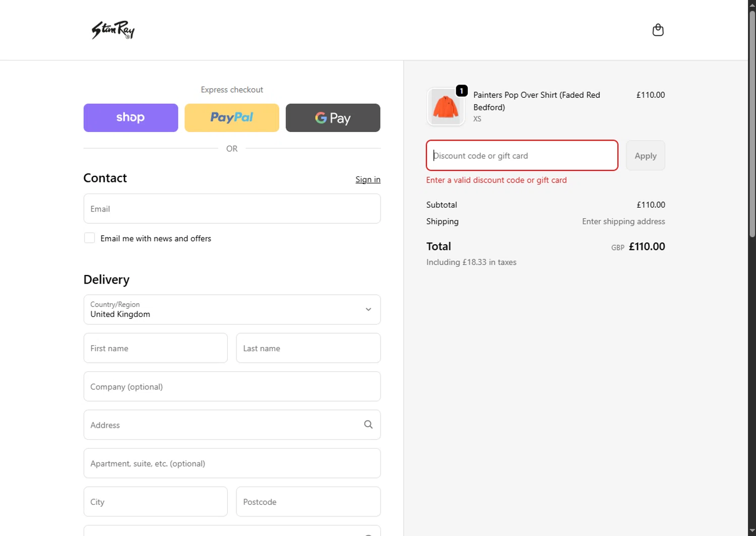Expand country list chevron arrow

tap(368, 309)
